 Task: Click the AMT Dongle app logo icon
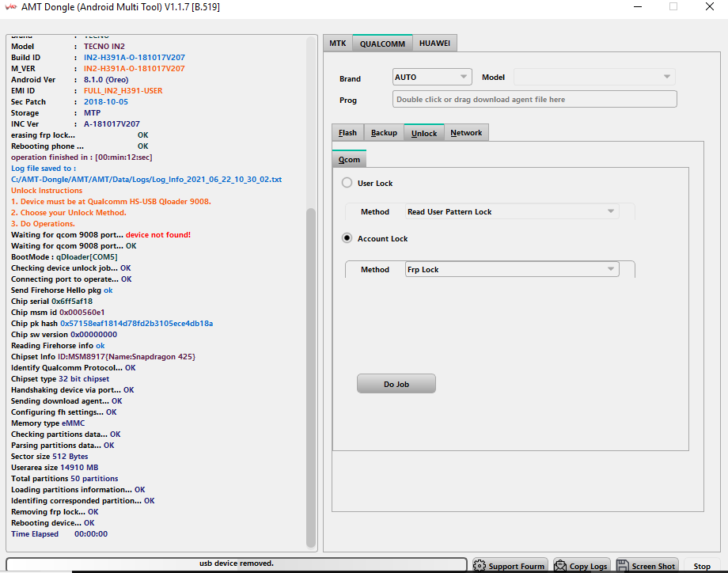click(x=10, y=7)
